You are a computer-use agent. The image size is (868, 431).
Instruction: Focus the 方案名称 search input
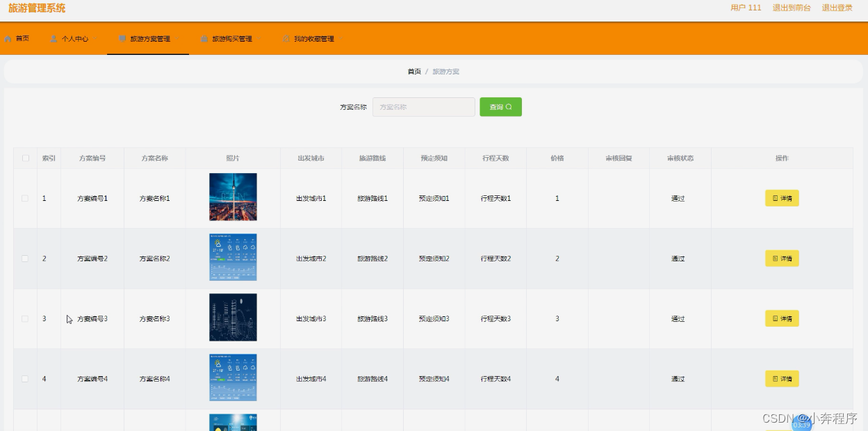[424, 107]
